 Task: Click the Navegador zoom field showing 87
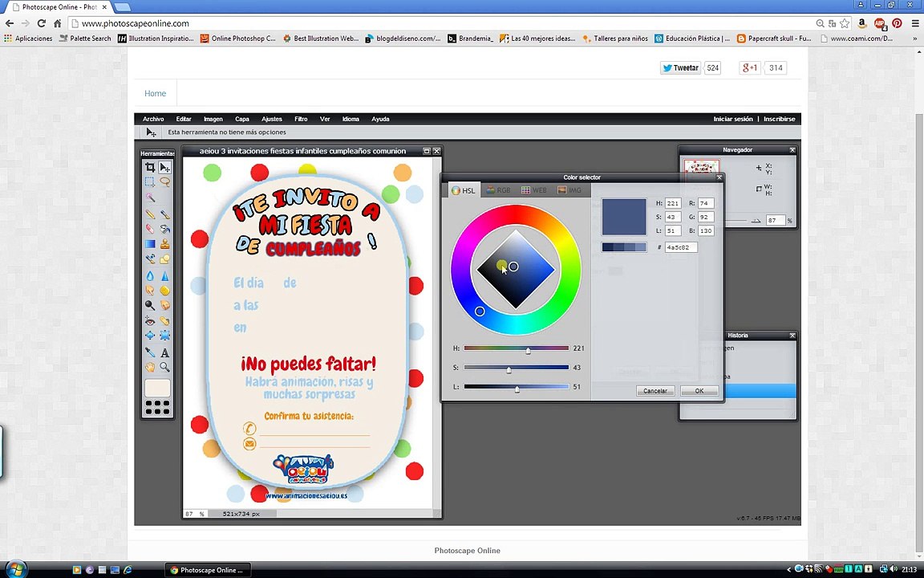[x=774, y=220]
